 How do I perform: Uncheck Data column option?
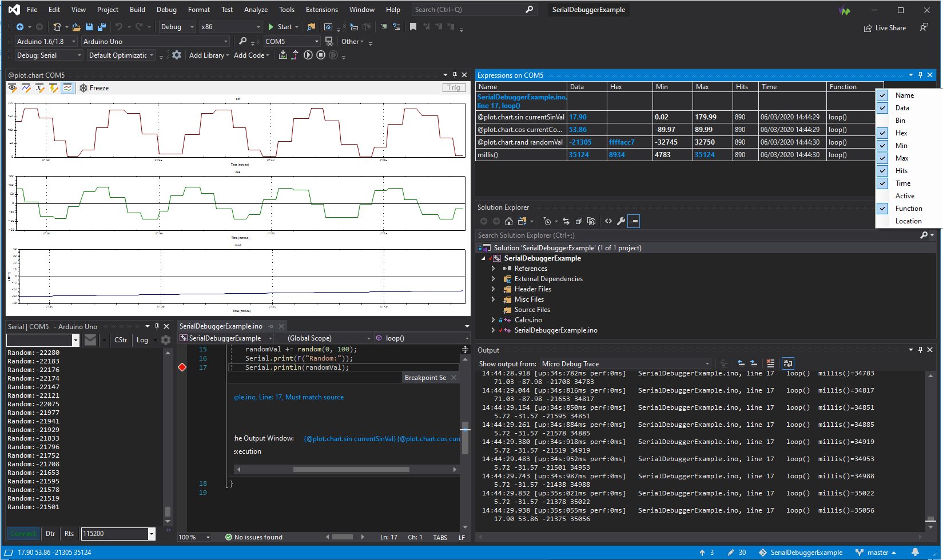(883, 108)
